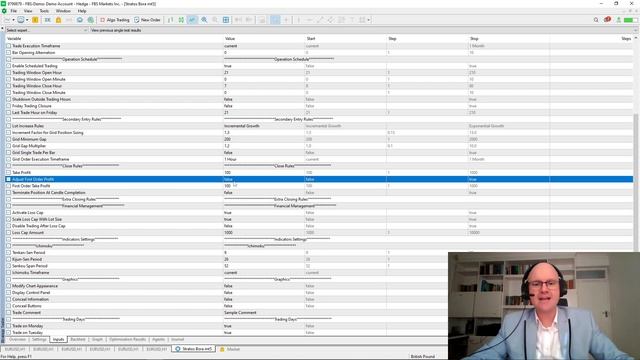Click the New Order button
The height and width of the screenshot is (360, 640).
click(x=147, y=20)
